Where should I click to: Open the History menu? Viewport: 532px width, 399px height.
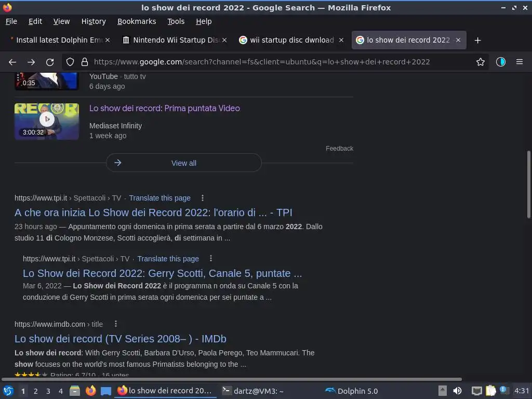point(94,21)
